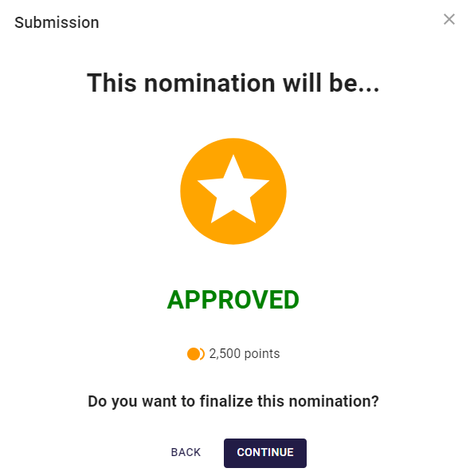
Task: Confirm approval by clicking CONTINUE
Action: pos(265,453)
